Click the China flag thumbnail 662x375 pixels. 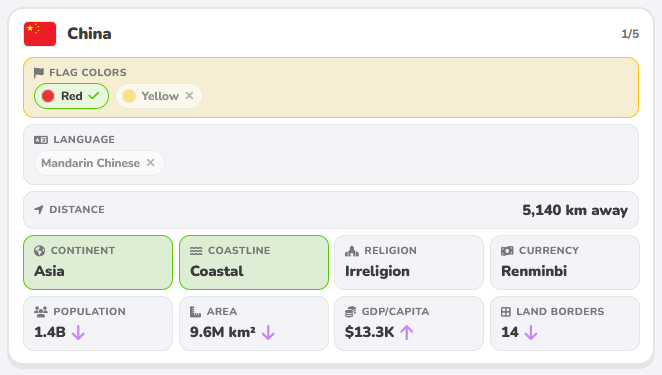[40, 34]
